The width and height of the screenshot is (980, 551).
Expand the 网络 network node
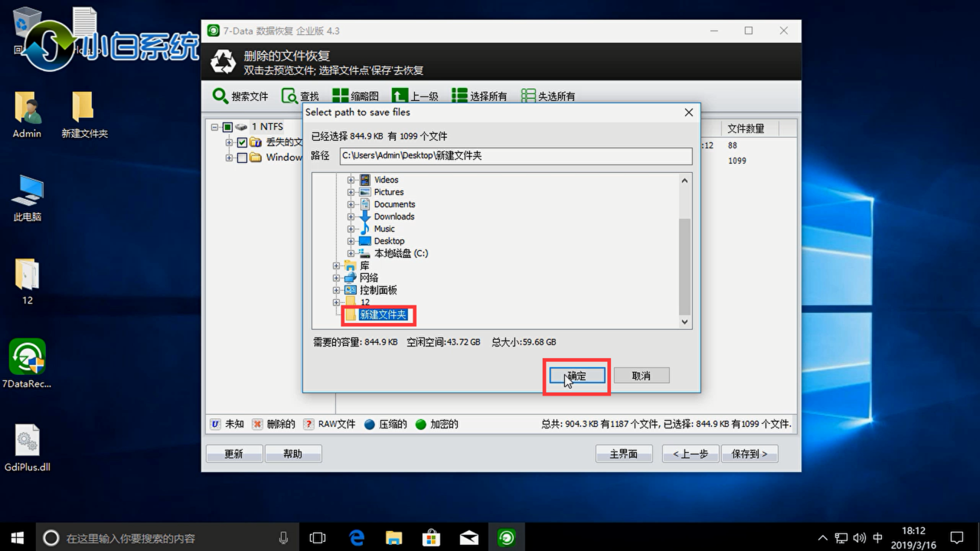tap(336, 278)
